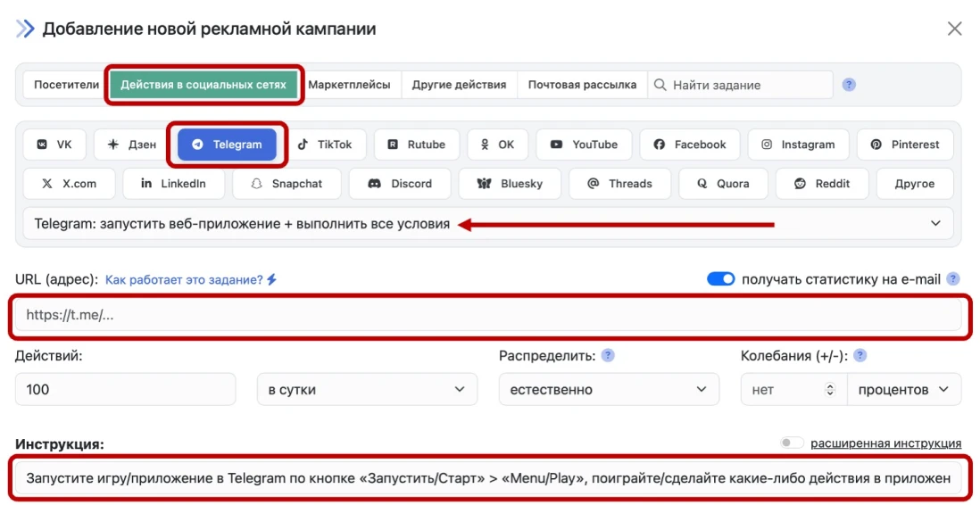This screenshot has width=980, height=505.
Task: Select the Bluesky platform button
Action: (510, 184)
